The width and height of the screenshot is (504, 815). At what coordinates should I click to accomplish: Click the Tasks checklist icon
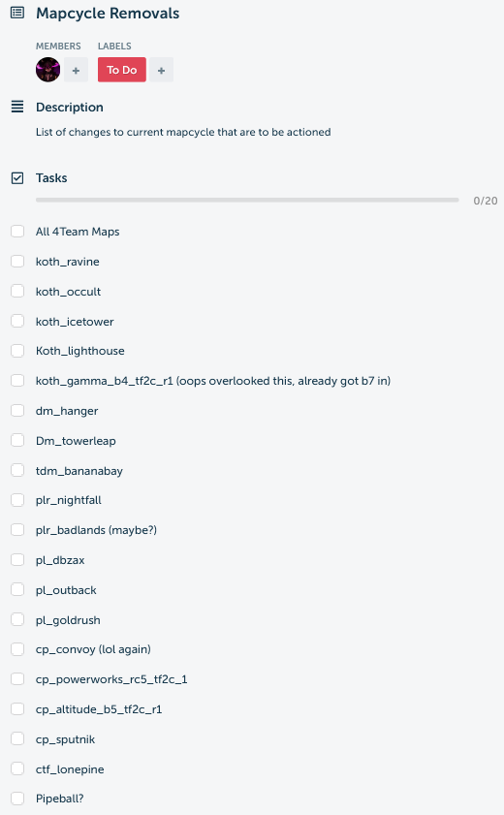pos(17,178)
